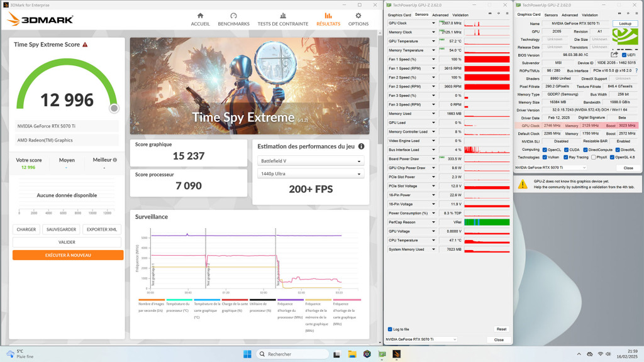This screenshot has height=362, width=644.
Task: Switch to Validation tab in GPU-Z Graphics Card window
Action: click(590, 15)
